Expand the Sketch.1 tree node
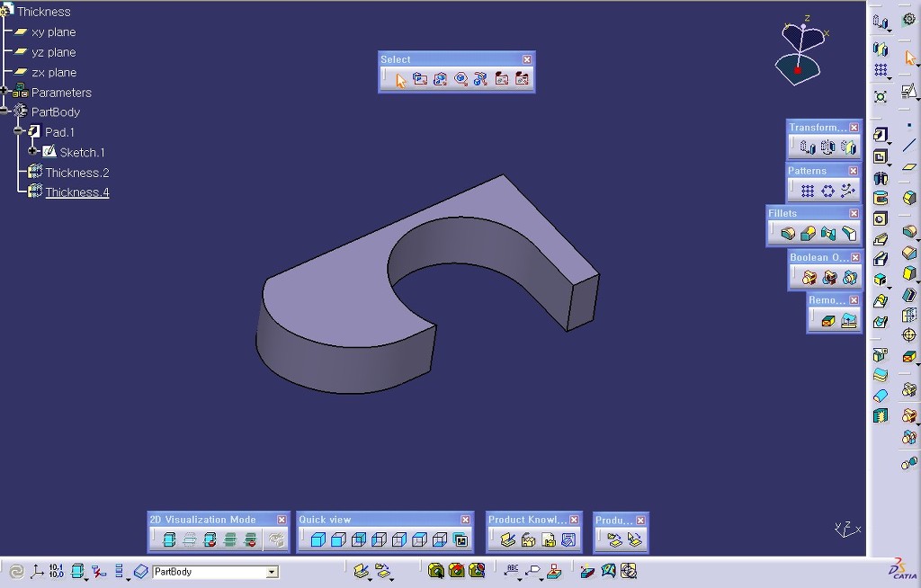 [32, 151]
